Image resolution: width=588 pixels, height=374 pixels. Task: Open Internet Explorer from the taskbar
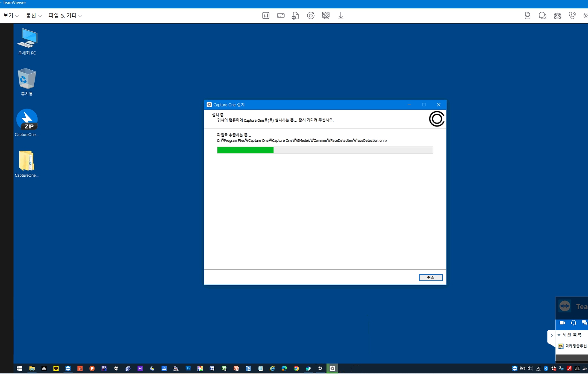point(272,369)
